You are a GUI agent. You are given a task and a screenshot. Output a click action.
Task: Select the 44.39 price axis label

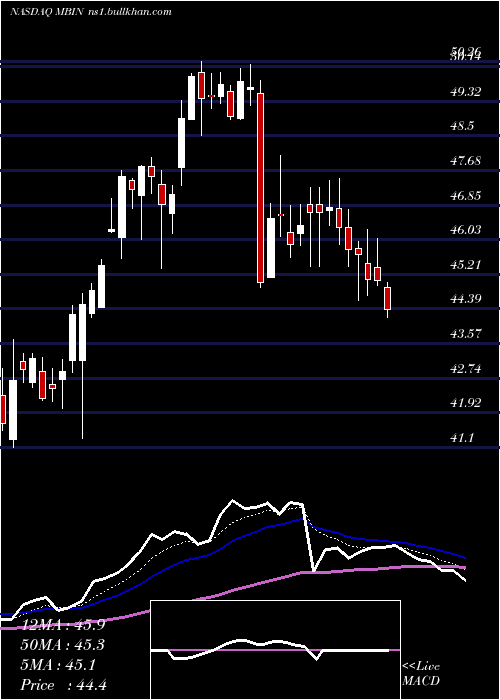click(466, 299)
